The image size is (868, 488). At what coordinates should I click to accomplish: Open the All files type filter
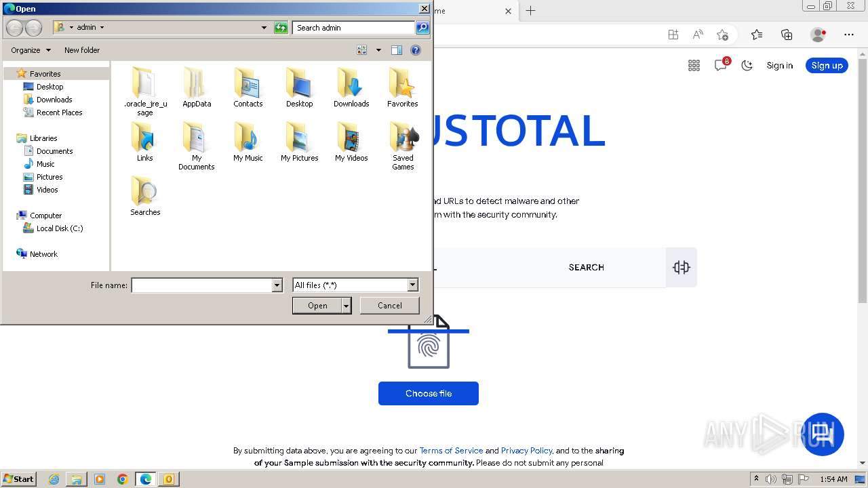(355, 285)
